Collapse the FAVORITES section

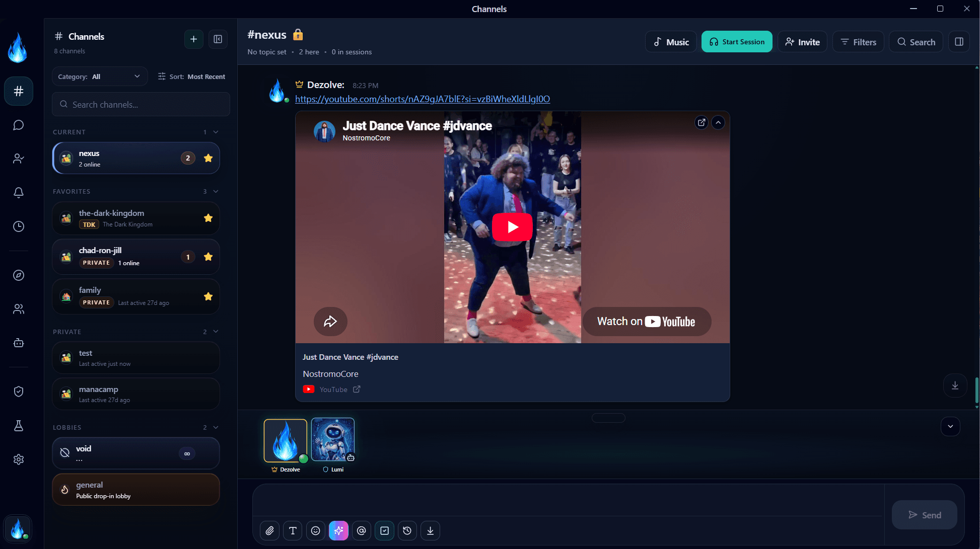[x=216, y=191]
